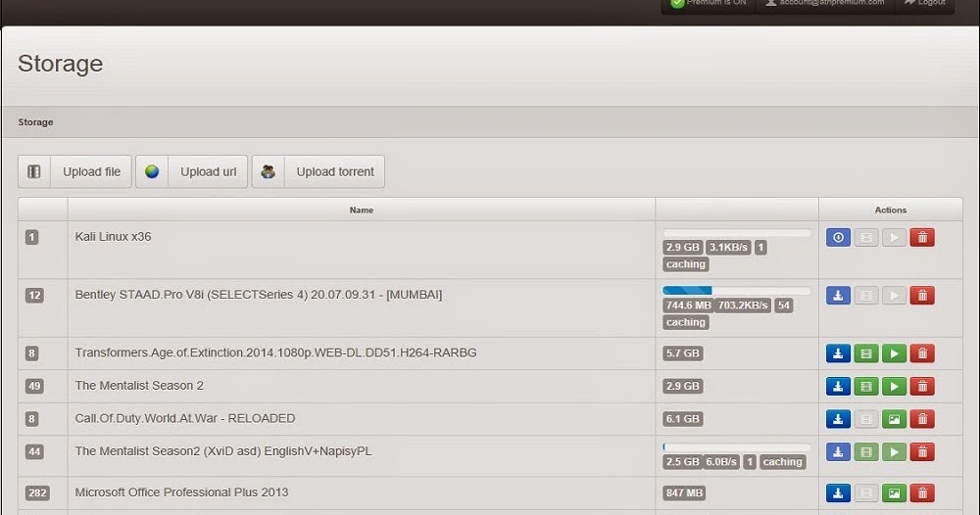Image resolution: width=980 pixels, height=515 pixels.
Task: Open the image icon for Call.Of.Duty.World.At.War
Action: pos(895,419)
